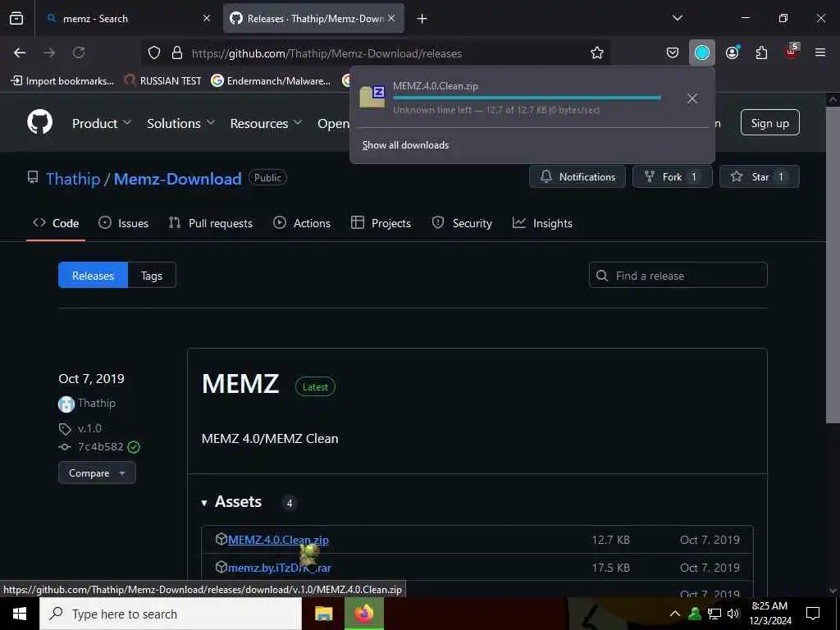Open the Windows Start menu
Viewport: 840px width, 630px height.
20,614
